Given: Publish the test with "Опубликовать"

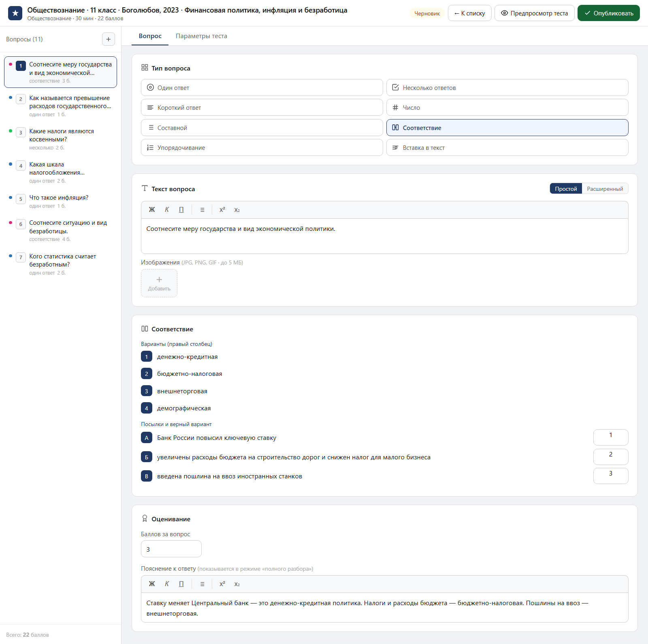Looking at the screenshot, I should [x=609, y=13].
